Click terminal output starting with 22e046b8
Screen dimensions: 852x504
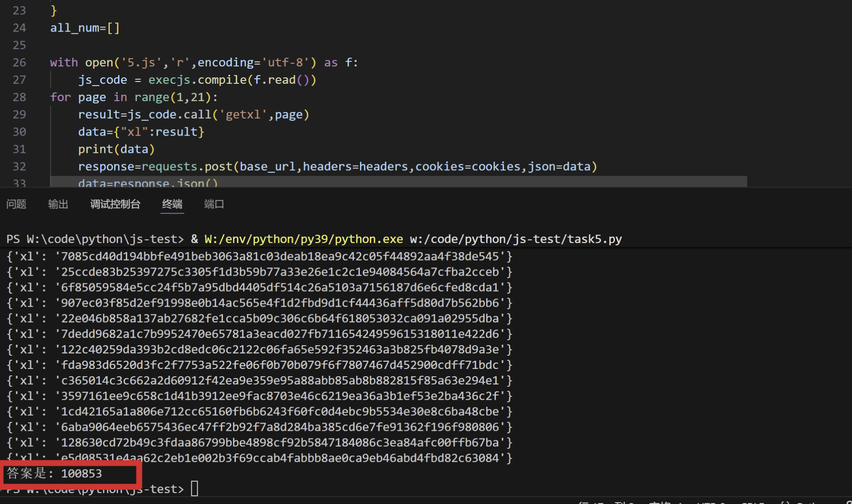[259, 319]
